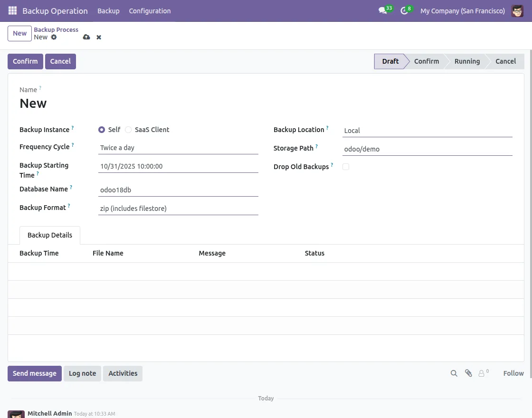The width and height of the screenshot is (532, 418).
Task: Save the record via cloud upload icon
Action: [x=86, y=37]
